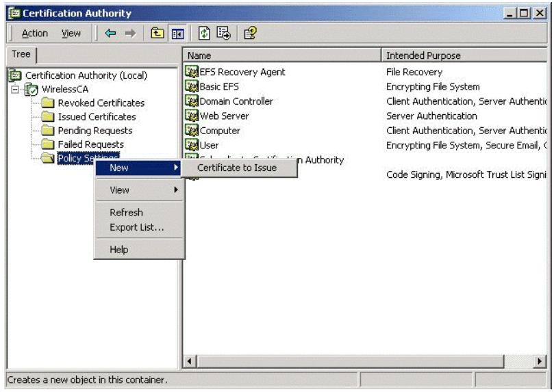Click the Forward arrow toolbar icon
The width and height of the screenshot is (554, 392).
(x=130, y=34)
